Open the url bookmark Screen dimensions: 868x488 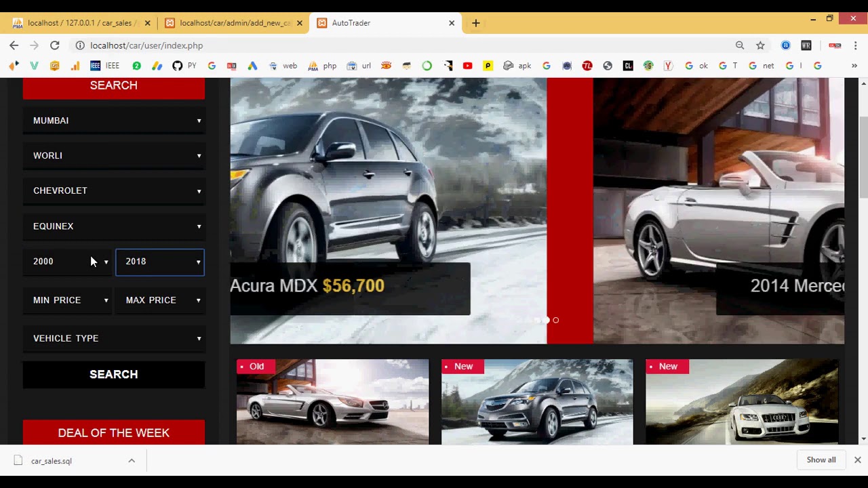[x=359, y=66]
